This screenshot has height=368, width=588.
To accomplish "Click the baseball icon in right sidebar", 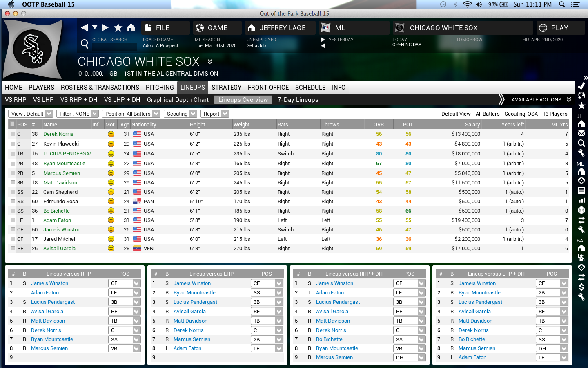I will coord(581,210).
